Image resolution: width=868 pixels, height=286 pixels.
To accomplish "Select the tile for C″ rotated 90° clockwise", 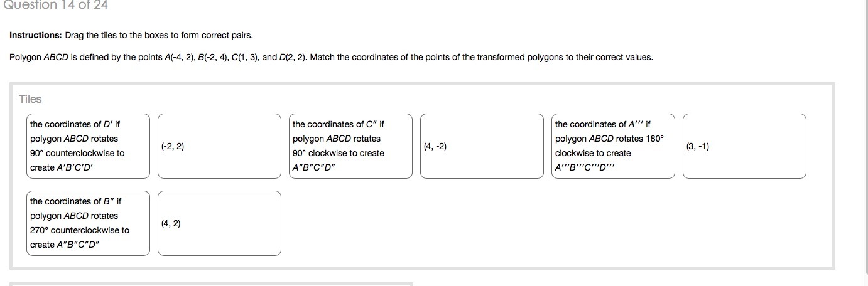I will [350, 146].
